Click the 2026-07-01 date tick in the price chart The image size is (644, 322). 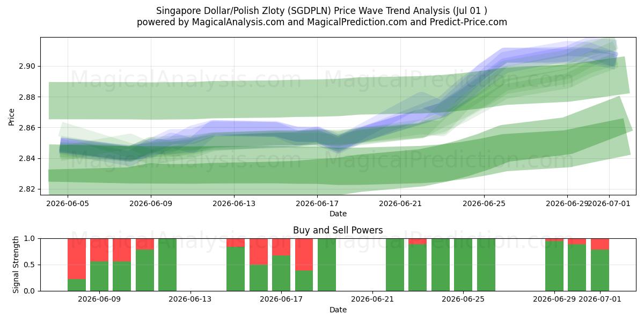pos(609,203)
